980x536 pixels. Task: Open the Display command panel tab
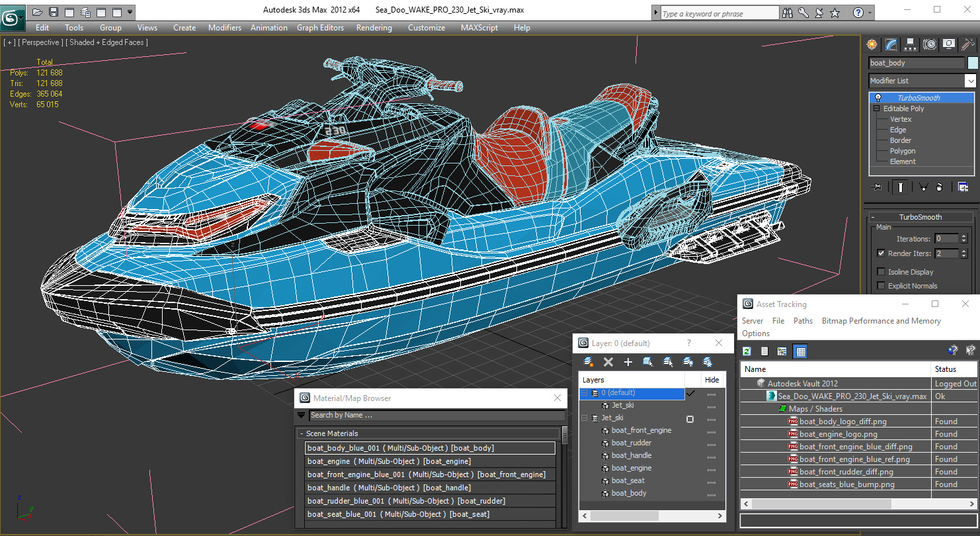949,44
